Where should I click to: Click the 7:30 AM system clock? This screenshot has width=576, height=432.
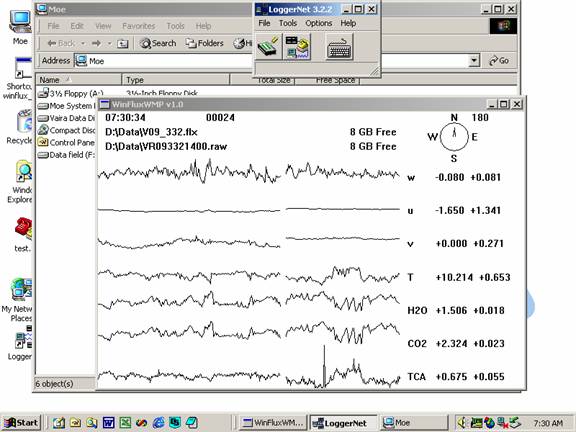[x=548, y=423]
